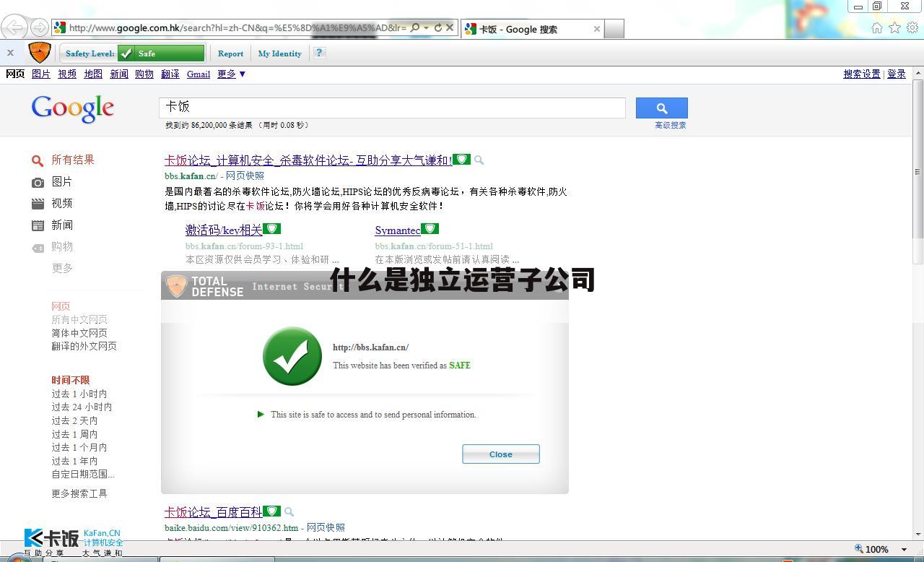The image size is (924, 562).
Task: Click the toolbar help question mark icon
Action: [x=319, y=53]
